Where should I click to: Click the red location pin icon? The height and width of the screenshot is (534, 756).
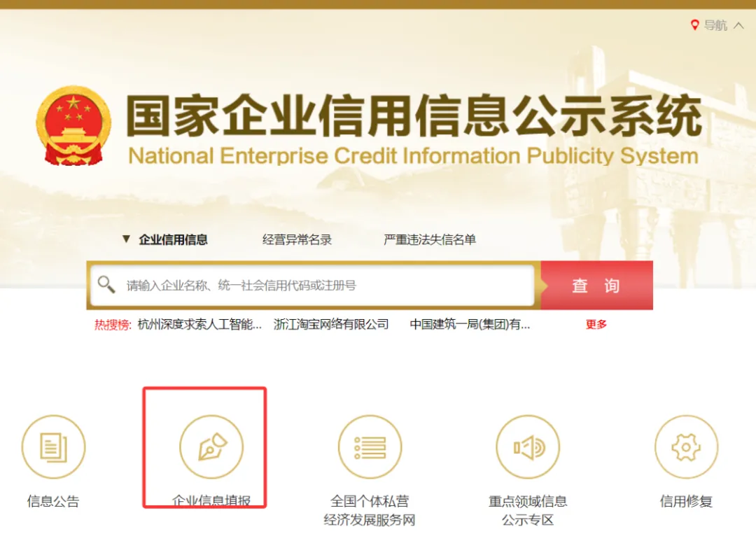[x=695, y=25]
